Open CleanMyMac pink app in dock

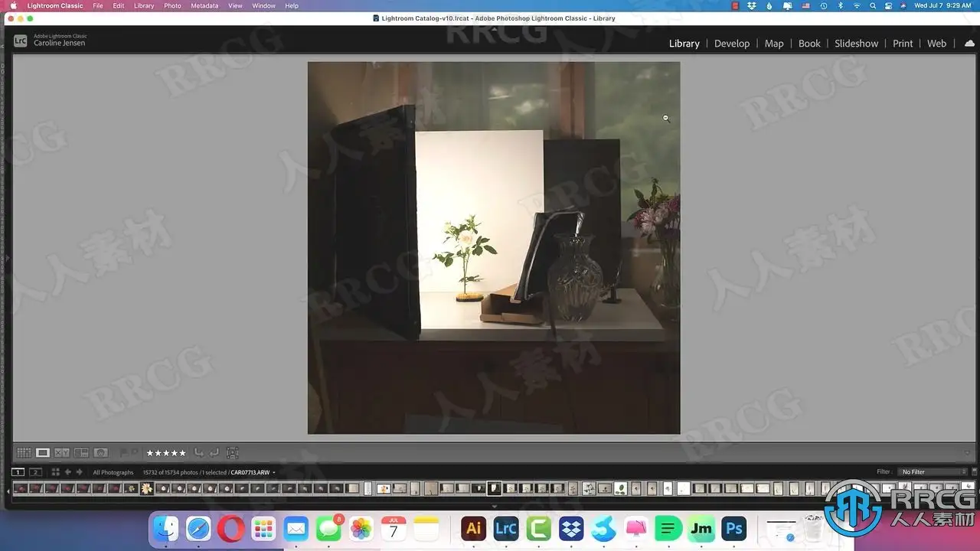636,528
